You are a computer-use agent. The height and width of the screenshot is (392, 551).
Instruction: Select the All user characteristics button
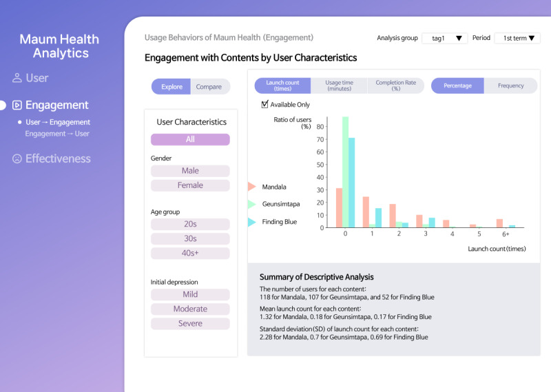click(x=190, y=139)
